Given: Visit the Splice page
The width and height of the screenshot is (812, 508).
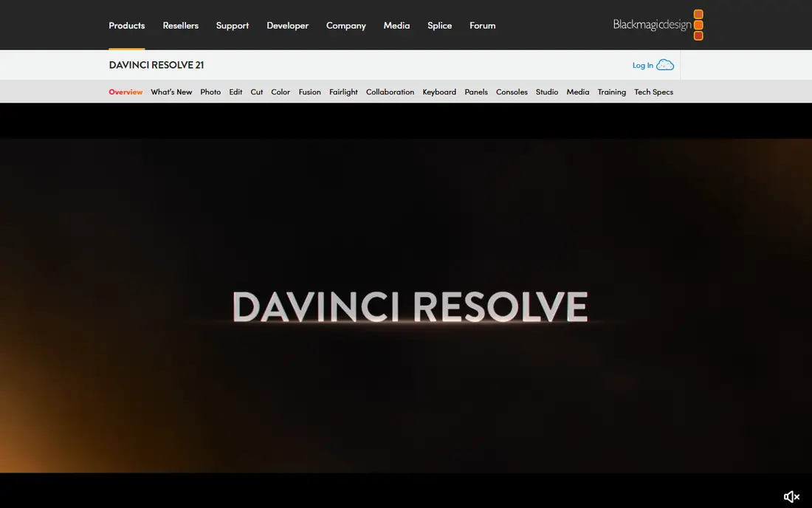Looking at the screenshot, I should [x=440, y=25].
